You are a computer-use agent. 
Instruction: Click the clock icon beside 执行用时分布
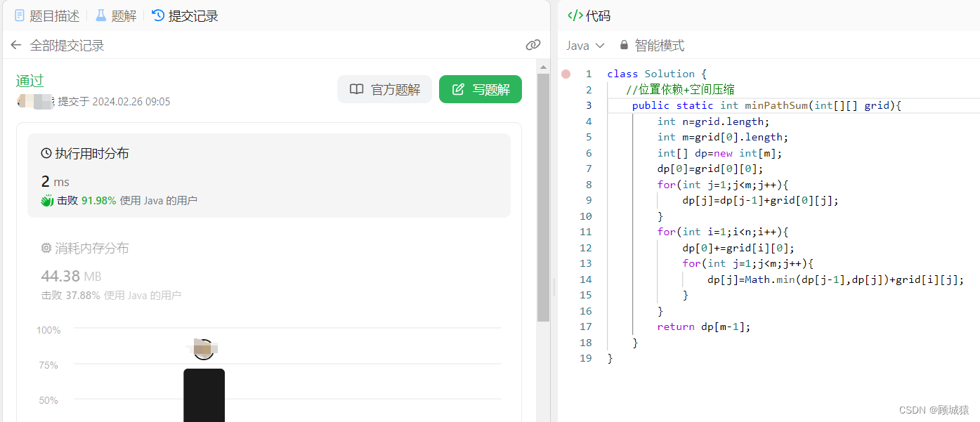click(x=46, y=153)
